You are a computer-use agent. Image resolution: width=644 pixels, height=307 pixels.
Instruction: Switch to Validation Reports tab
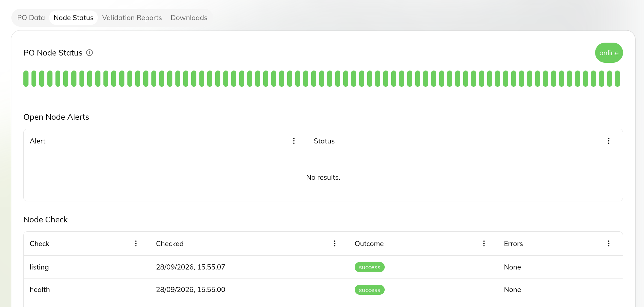pos(132,18)
